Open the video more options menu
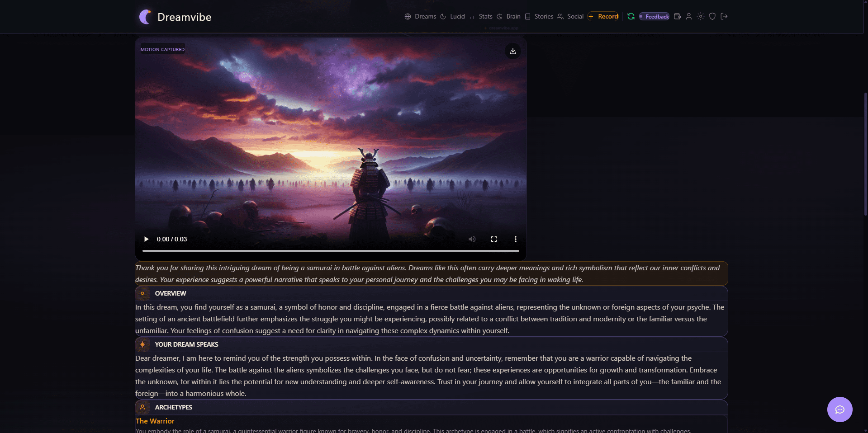 click(x=515, y=239)
